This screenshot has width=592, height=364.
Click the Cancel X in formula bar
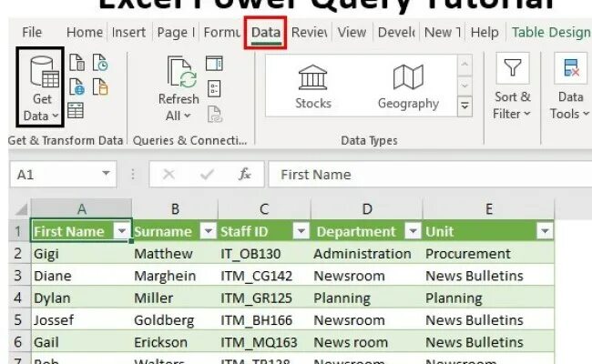pos(168,175)
